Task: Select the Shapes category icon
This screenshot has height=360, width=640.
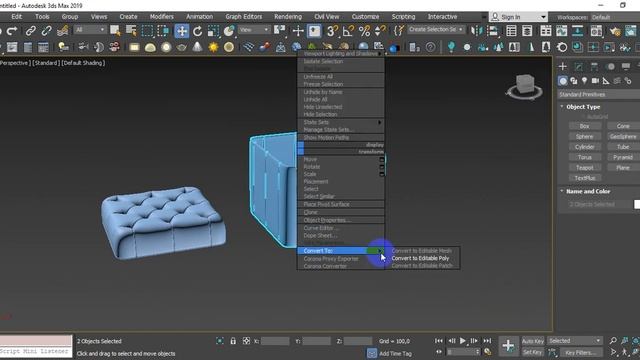Action: coord(574,81)
